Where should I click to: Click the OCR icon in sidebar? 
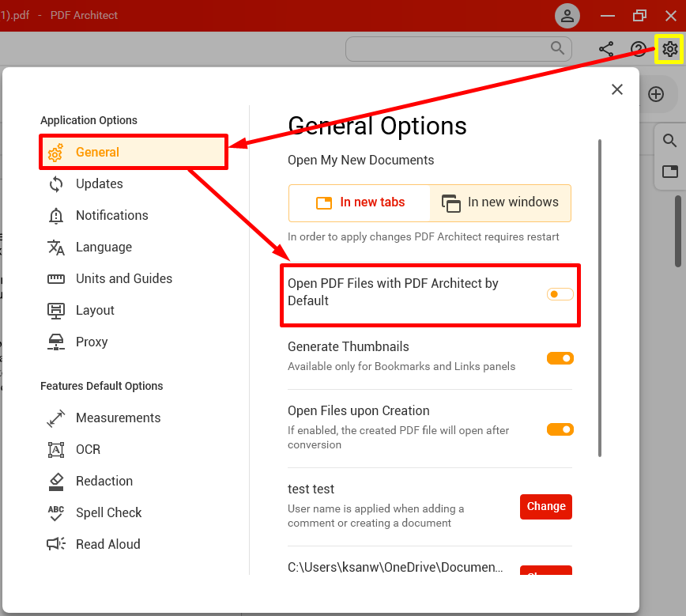(56, 450)
